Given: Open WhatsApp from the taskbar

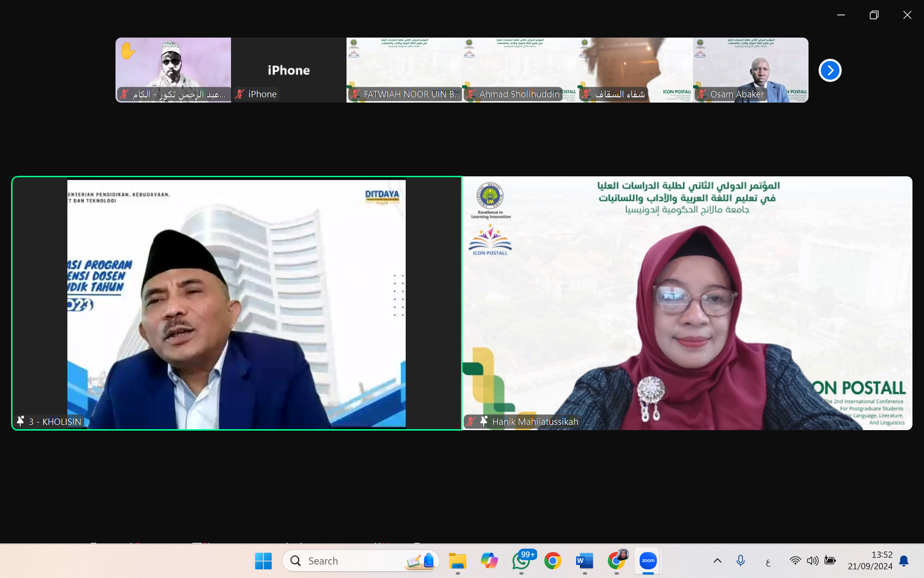Looking at the screenshot, I should coord(522,561).
